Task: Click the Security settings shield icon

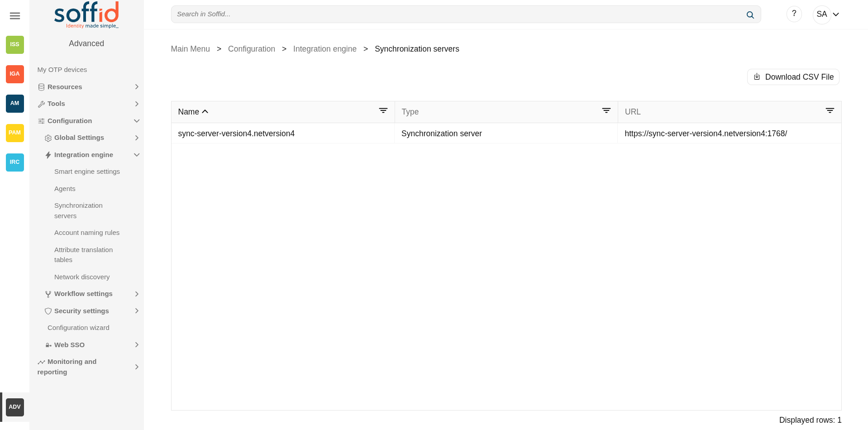Action: pos(48,311)
